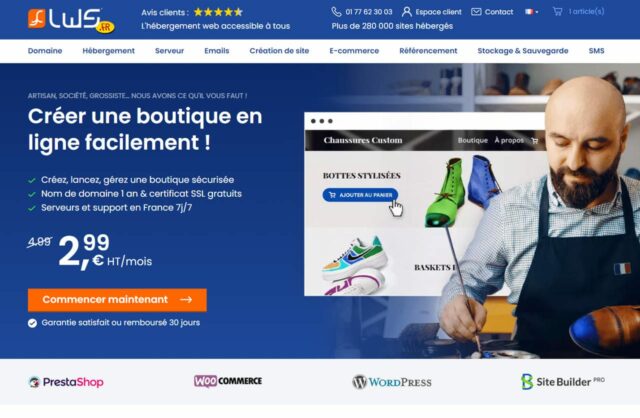Click the Ajouter au panier mockup button
Image resolution: width=640 pixels, height=418 pixels.
pos(360,195)
